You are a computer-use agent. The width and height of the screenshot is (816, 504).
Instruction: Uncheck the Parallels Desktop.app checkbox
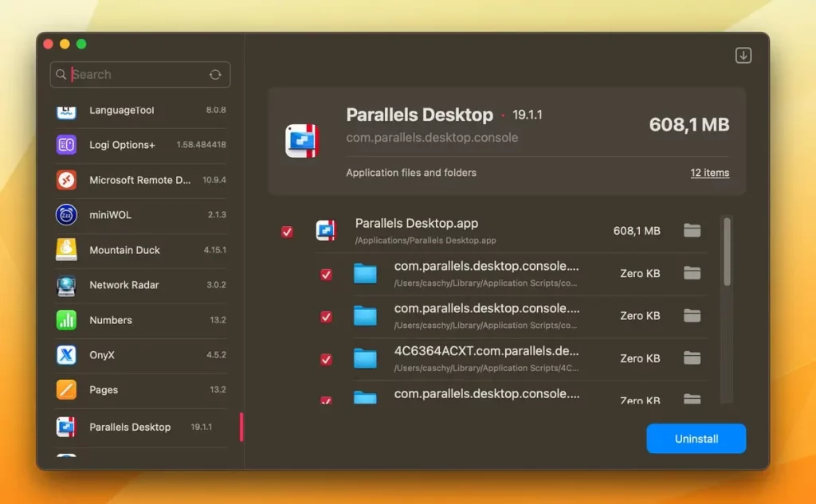click(x=287, y=232)
